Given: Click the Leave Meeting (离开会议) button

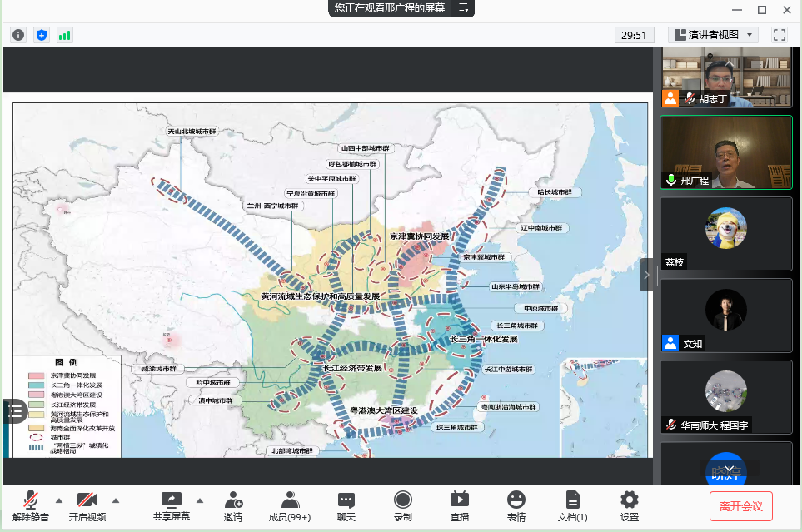Looking at the screenshot, I should tap(740, 505).
